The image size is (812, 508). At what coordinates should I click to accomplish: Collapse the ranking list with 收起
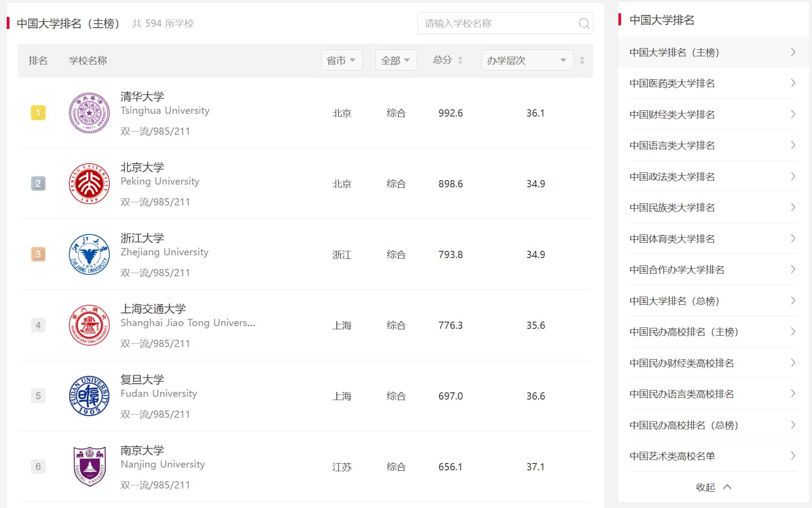click(x=713, y=487)
